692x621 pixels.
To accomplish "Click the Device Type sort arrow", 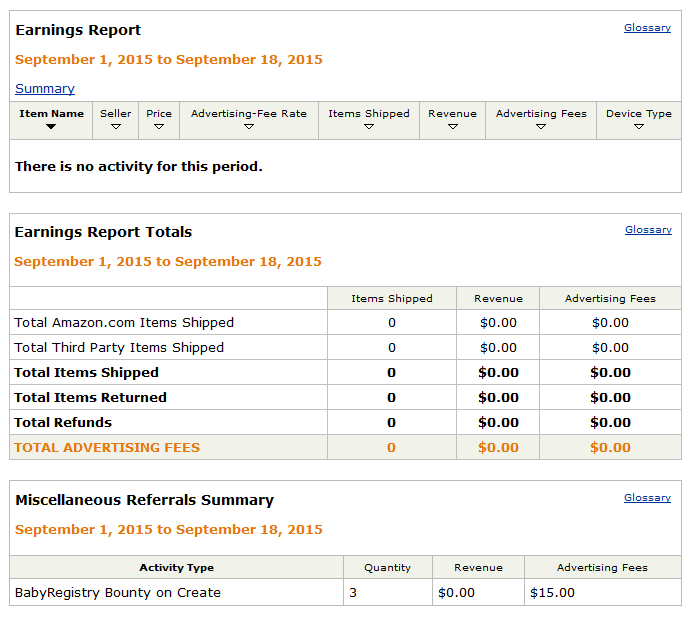I will (639, 127).
